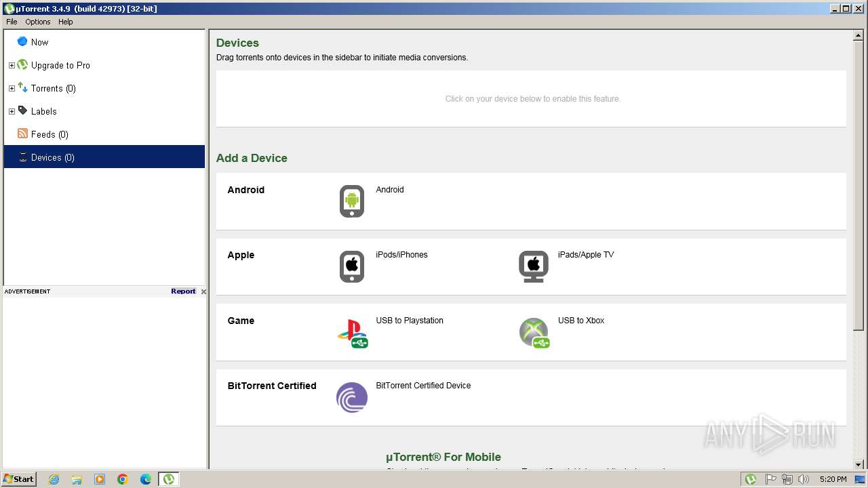Click the USB to Playstation label
Screen dimensions: 868x488
[410, 321]
